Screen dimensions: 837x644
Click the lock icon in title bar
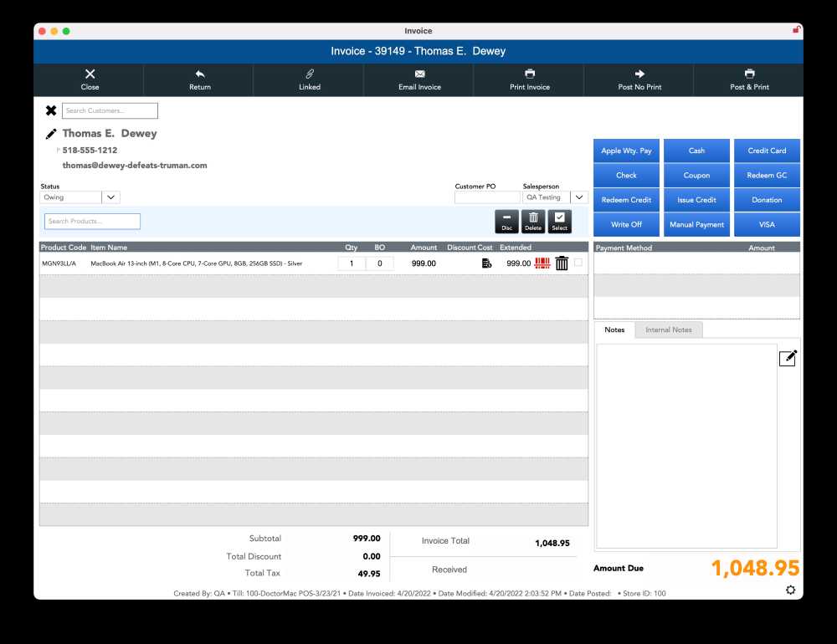(796, 30)
